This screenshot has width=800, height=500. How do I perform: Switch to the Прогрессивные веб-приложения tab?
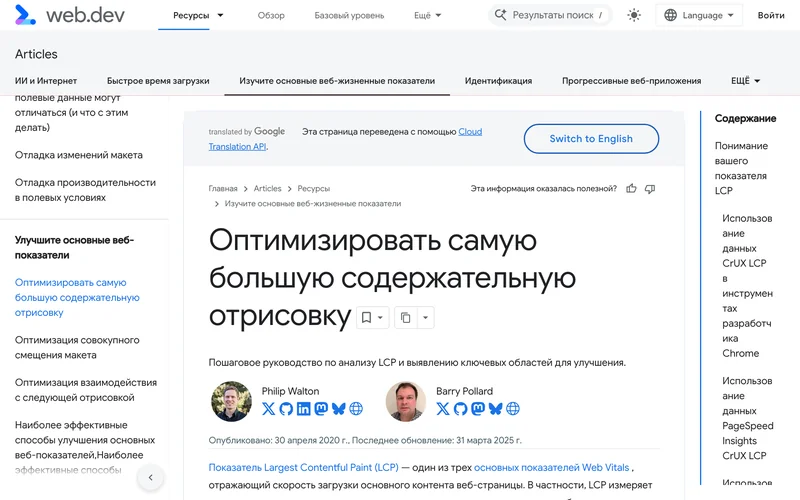pos(632,81)
